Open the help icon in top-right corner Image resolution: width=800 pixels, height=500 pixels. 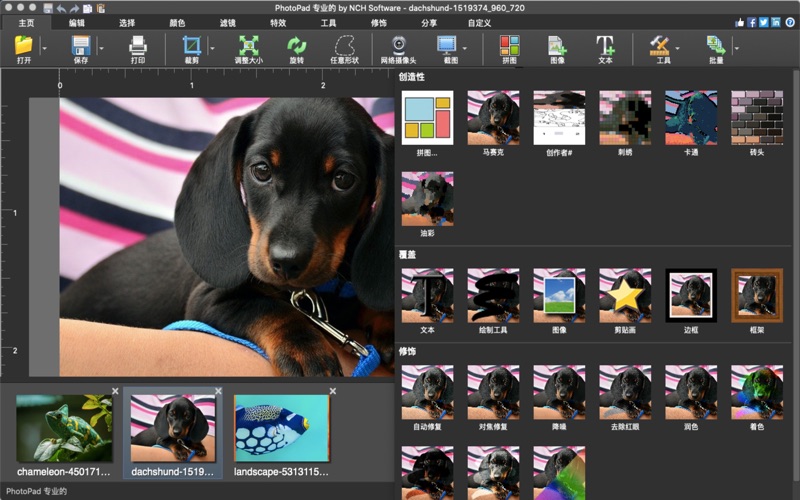790,22
